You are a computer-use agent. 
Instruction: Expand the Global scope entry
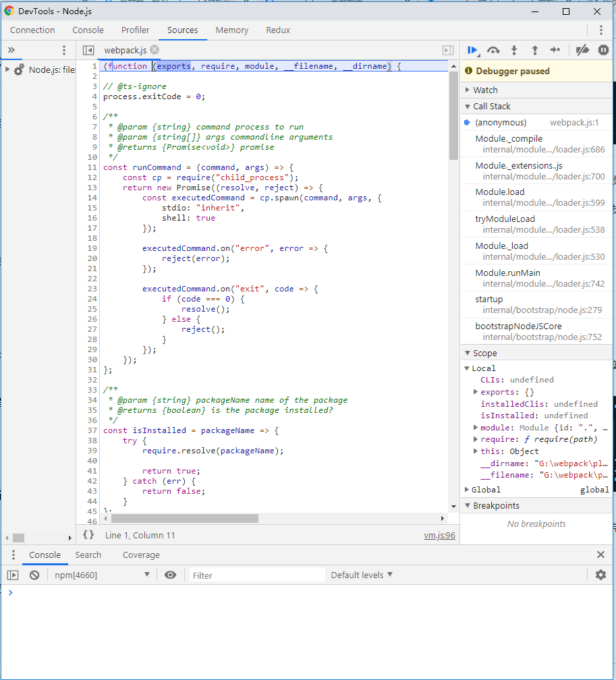486,490
